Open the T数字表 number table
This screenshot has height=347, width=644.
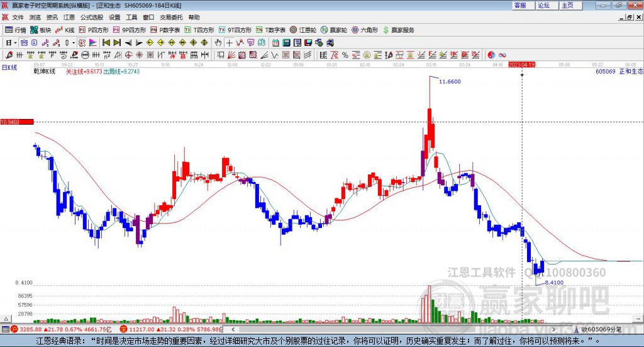point(270,30)
